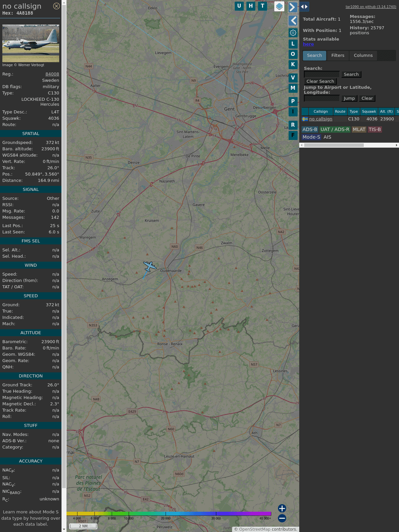The image size is (399, 532).
Task: Sort table by Route column
Action: click(x=340, y=112)
